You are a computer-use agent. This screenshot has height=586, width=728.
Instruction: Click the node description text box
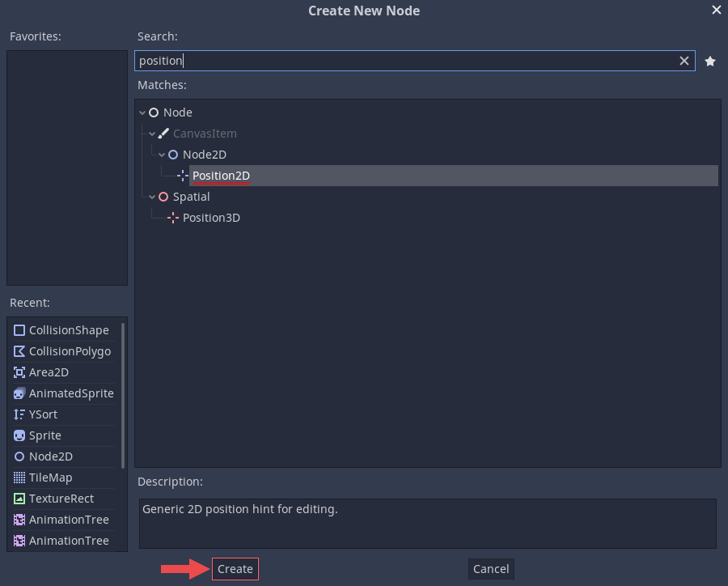[x=428, y=524]
